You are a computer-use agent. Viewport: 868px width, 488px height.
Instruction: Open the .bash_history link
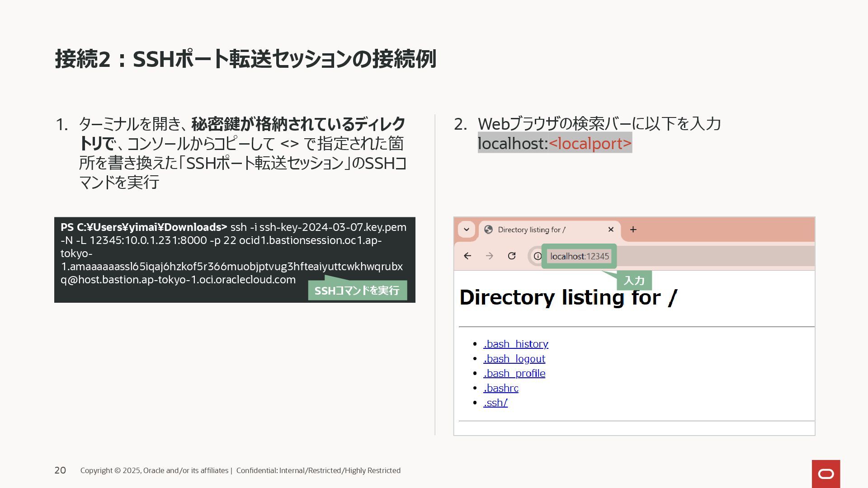pyautogui.click(x=516, y=344)
